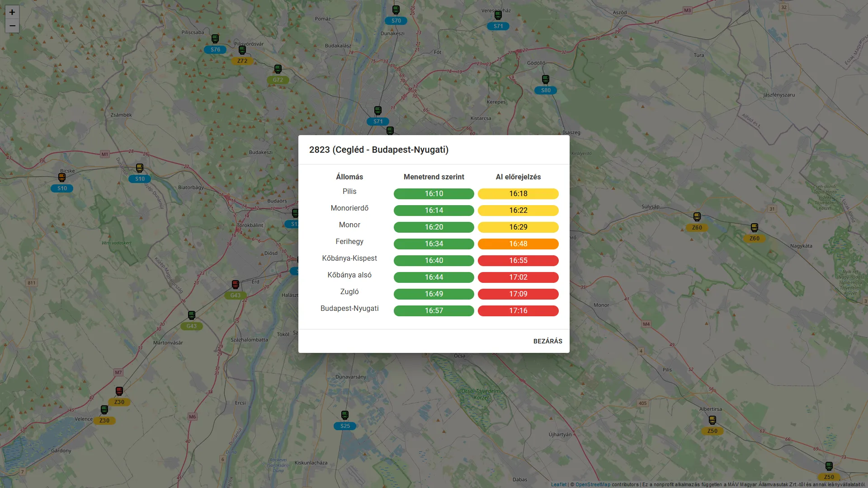Select the Z30 train icon near Martonvásár

[x=119, y=391]
